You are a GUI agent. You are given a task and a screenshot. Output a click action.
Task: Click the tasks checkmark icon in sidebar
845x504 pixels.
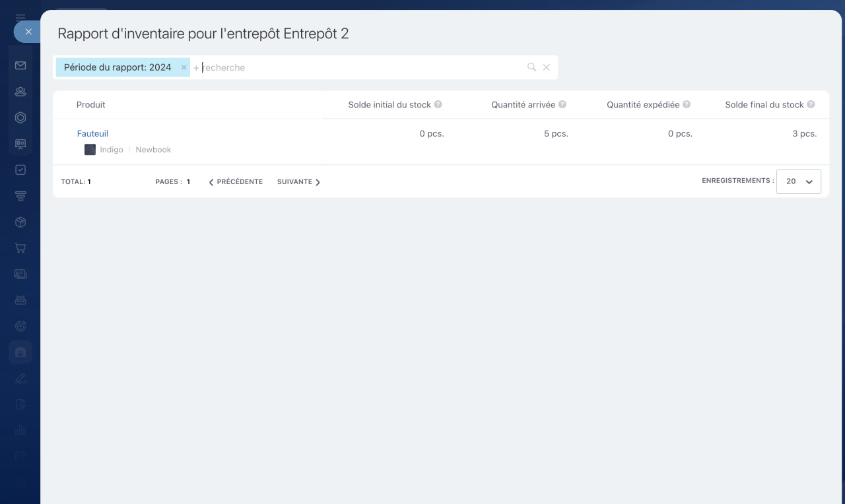pos(20,170)
